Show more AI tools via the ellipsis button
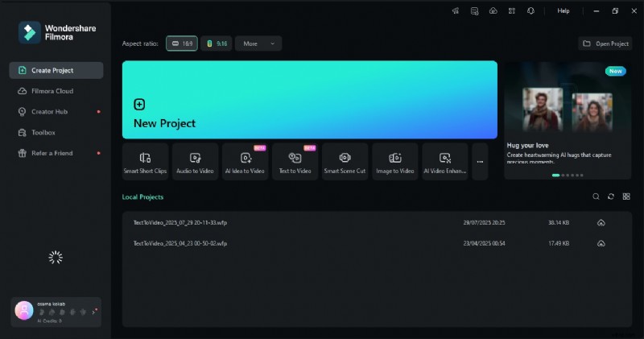The image size is (644, 339). click(x=480, y=162)
